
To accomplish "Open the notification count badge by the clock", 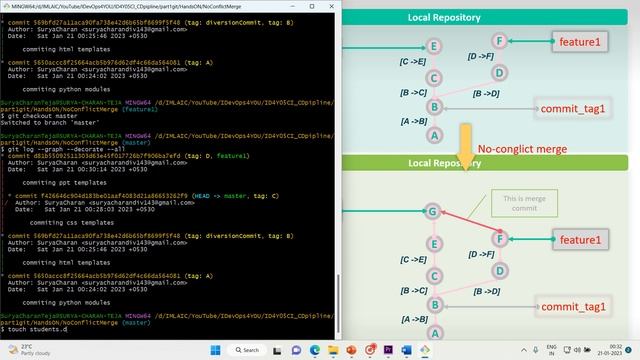I will tap(629, 350).
